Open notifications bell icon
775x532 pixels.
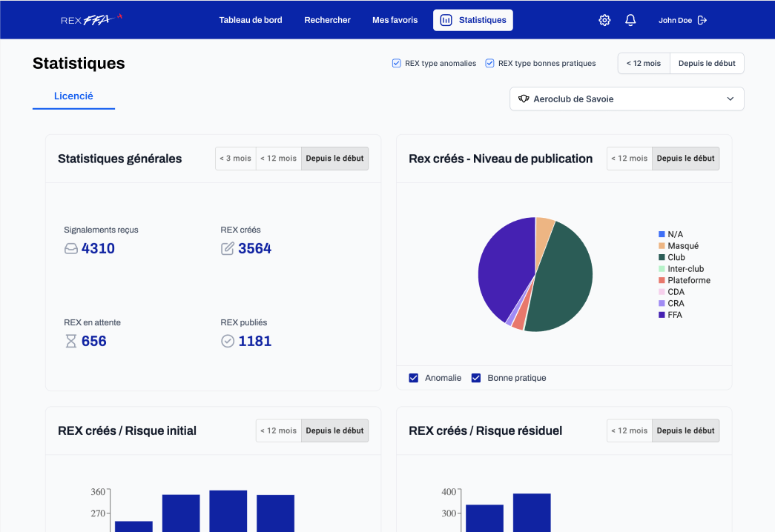630,20
